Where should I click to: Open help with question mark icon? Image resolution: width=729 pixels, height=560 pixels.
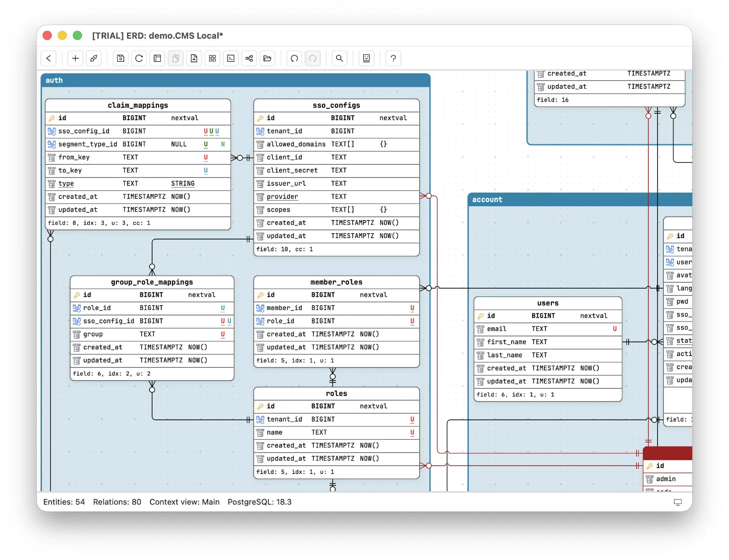coord(393,58)
